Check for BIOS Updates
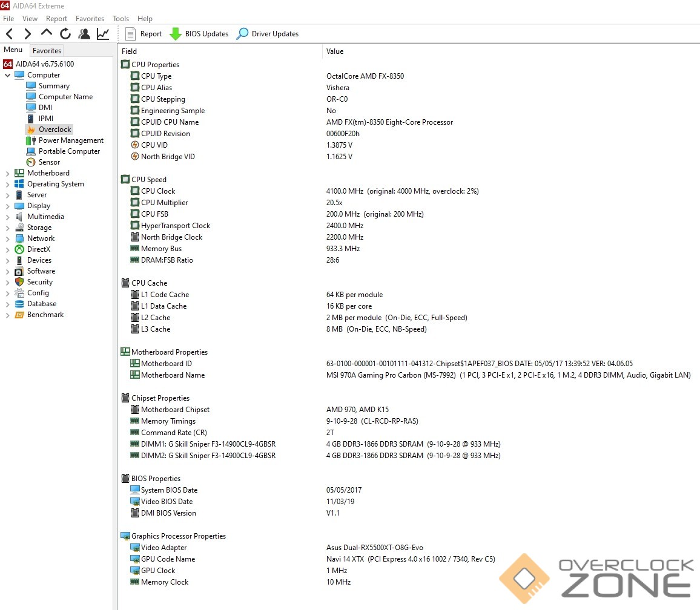This screenshot has width=700, height=610. pyautogui.click(x=199, y=33)
